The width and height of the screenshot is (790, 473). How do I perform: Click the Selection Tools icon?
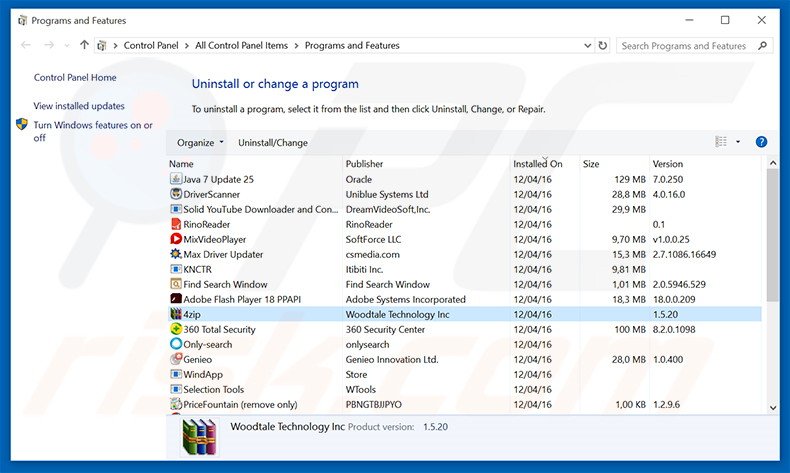coord(176,389)
